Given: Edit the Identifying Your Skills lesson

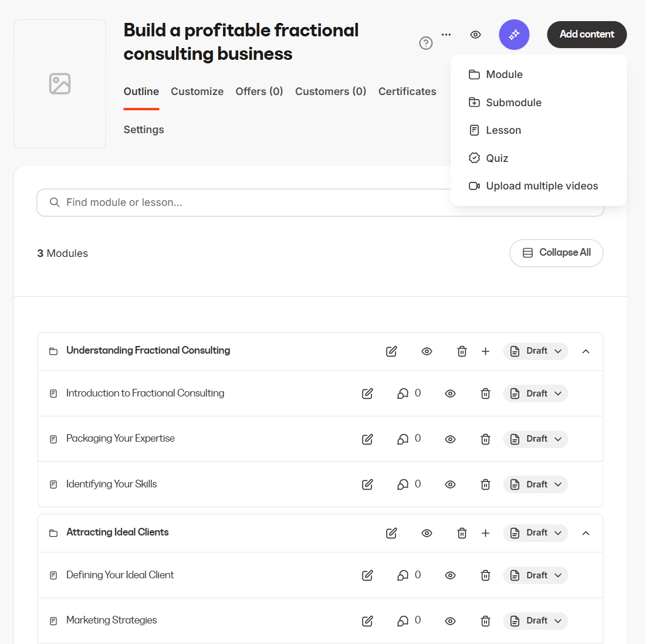Looking at the screenshot, I should 367,484.
